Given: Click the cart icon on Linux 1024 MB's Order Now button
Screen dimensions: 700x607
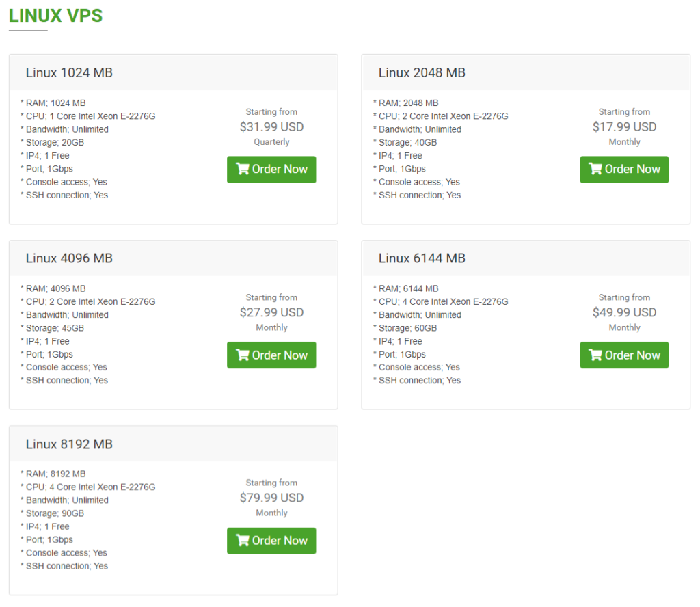Looking at the screenshot, I should (242, 169).
